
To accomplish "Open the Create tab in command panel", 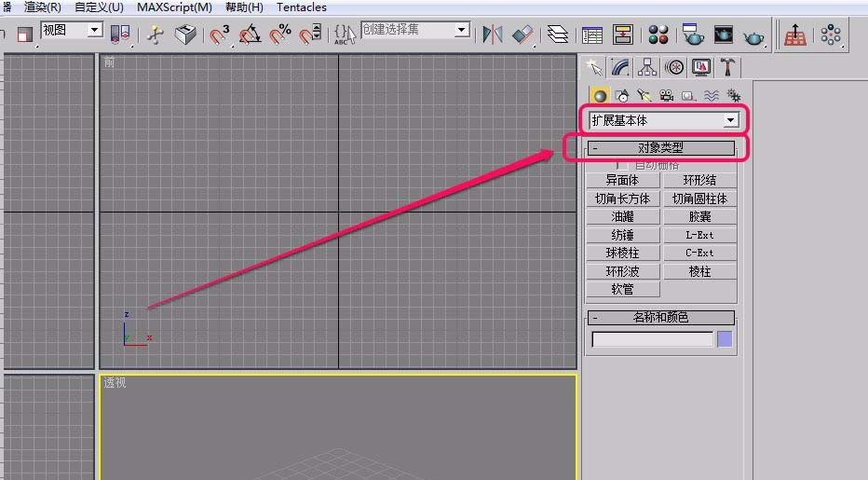I will (x=593, y=67).
